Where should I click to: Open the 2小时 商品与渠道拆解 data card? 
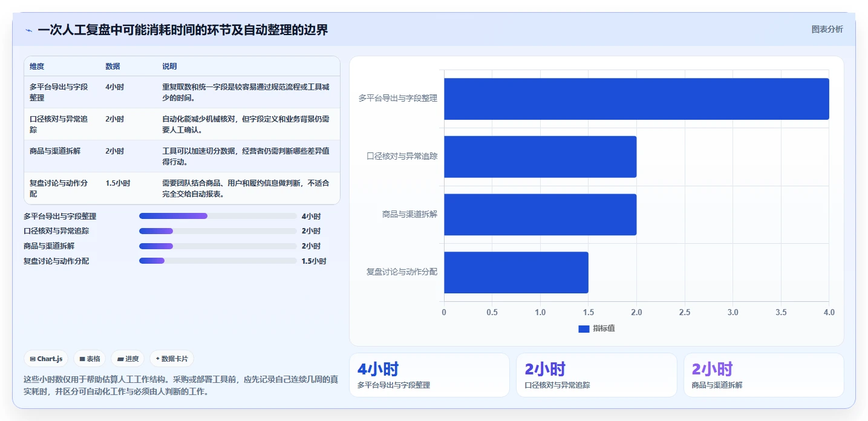click(764, 375)
